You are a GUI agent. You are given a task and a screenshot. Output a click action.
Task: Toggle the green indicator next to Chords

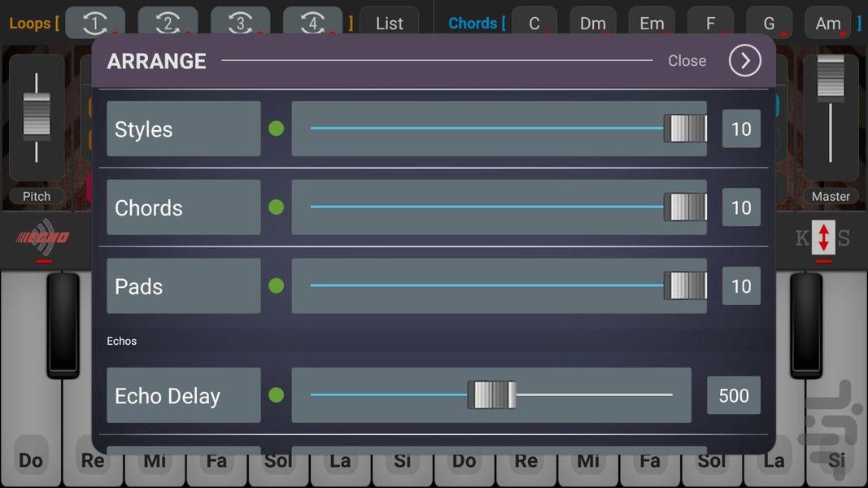tap(277, 207)
